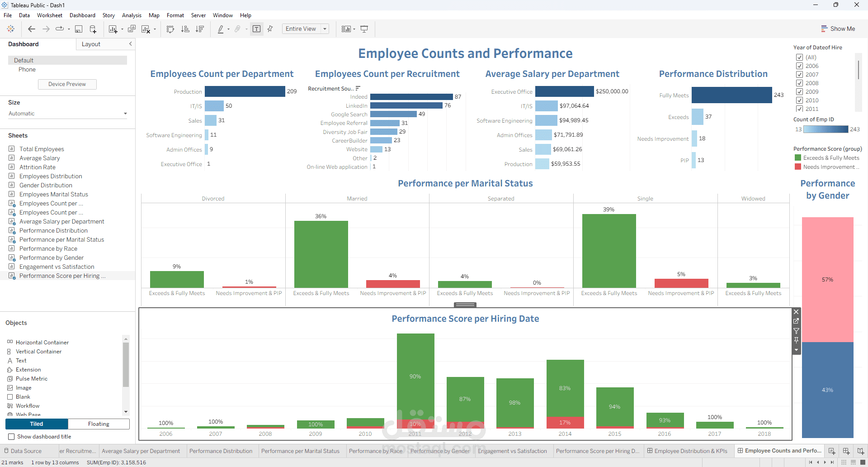Screen dimensions: 868x467
Task: Click the funnel Use as Filter icon
Action: 796,331
